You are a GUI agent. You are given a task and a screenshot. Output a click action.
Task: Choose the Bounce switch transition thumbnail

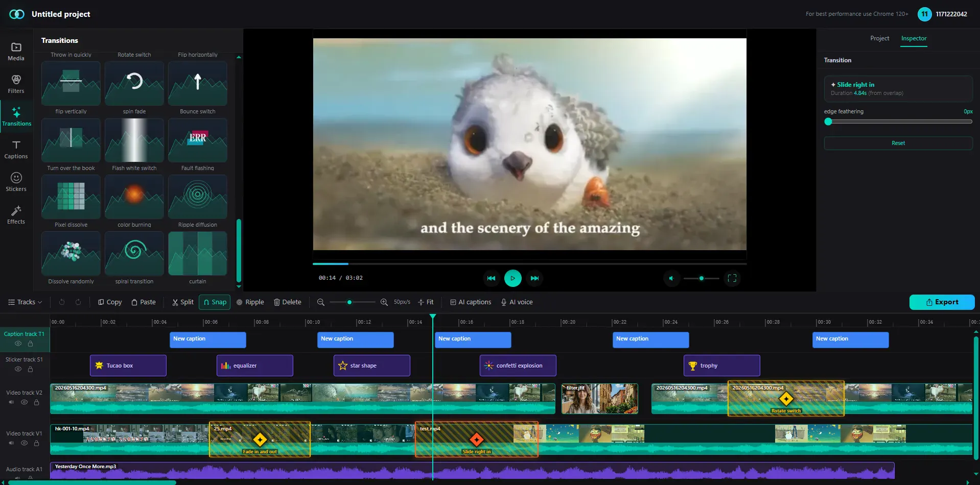[x=198, y=83]
